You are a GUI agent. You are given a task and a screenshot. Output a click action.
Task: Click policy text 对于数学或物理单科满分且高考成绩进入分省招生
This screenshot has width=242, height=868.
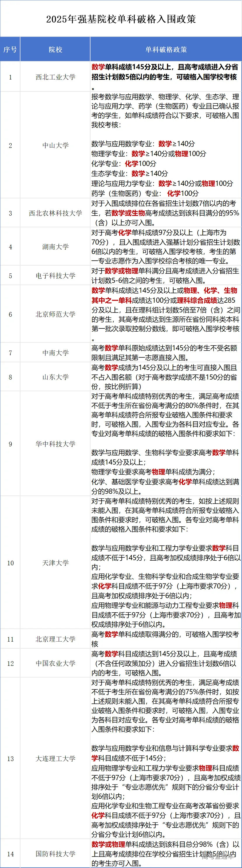click(x=165, y=271)
